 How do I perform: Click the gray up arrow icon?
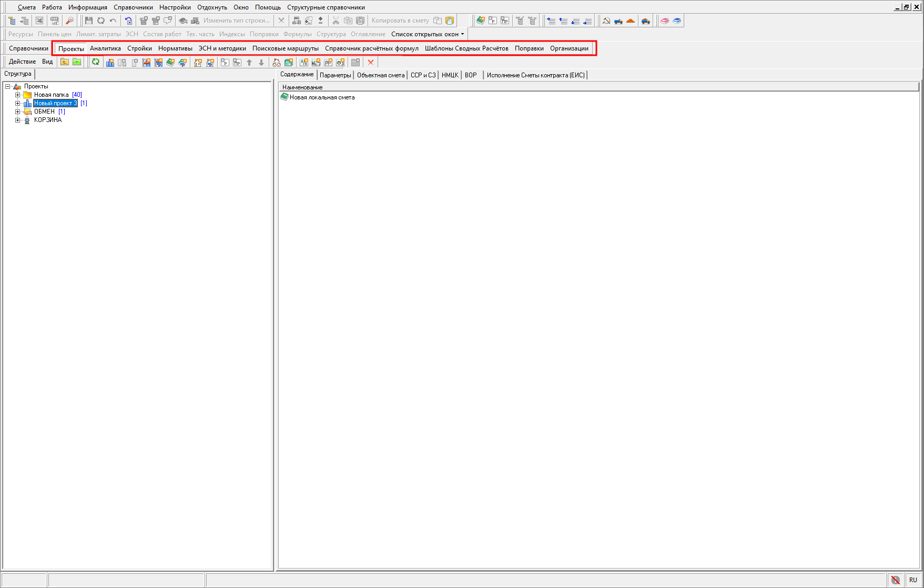click(x=249, y=63)
